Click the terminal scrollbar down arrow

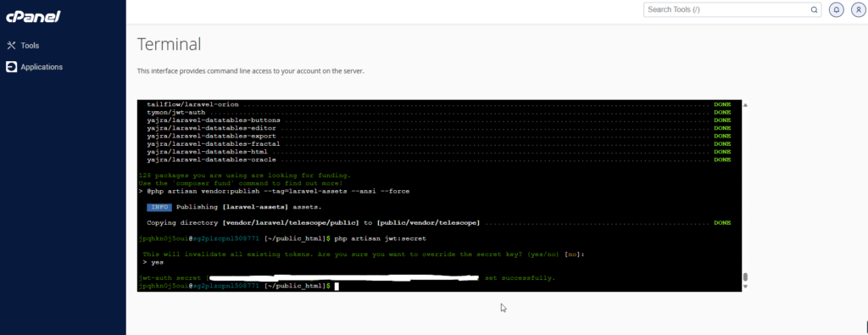[745, 287]
